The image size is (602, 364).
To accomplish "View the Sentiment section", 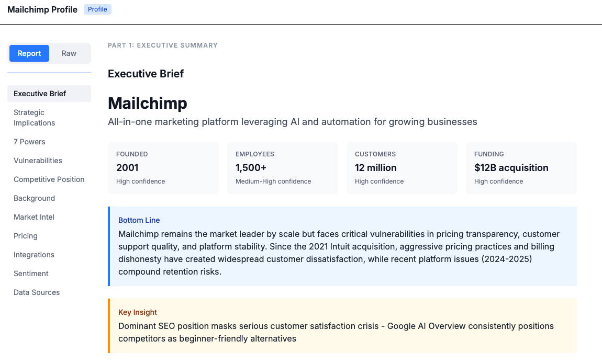I will pyautogui.click(x=31, y=274).
